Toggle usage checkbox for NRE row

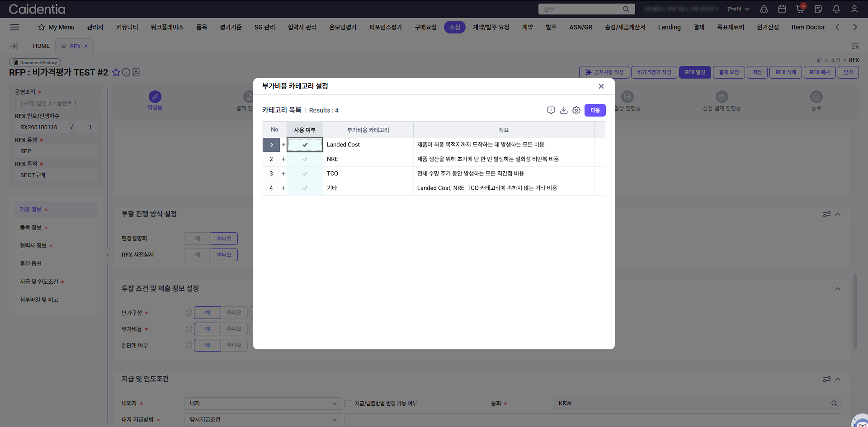[305, 159]
